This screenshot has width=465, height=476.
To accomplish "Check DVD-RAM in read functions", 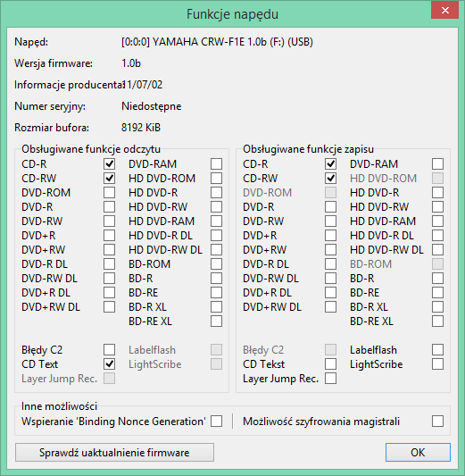I will tap(216, 164).
